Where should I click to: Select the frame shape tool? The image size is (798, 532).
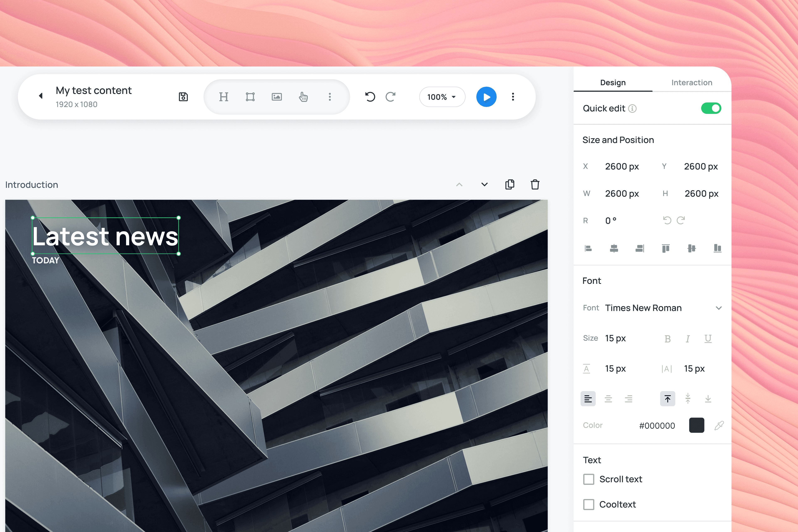(x=250, y=97)
